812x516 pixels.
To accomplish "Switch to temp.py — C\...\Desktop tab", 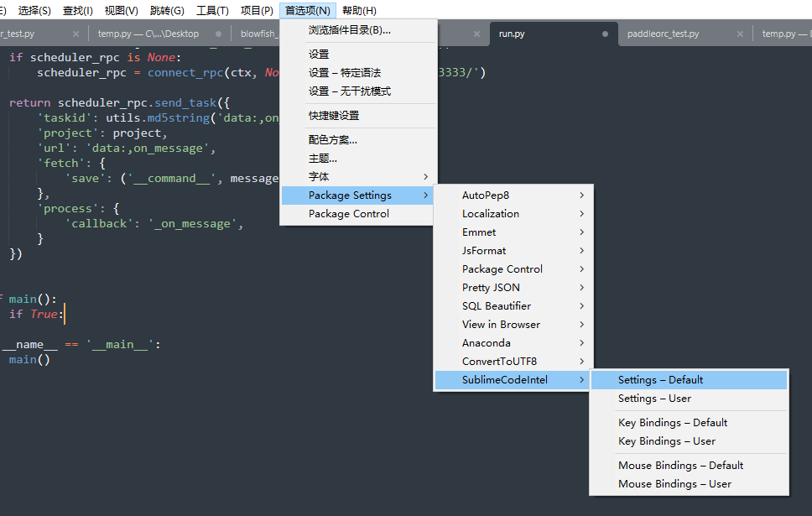I will [x=148, y=34].
